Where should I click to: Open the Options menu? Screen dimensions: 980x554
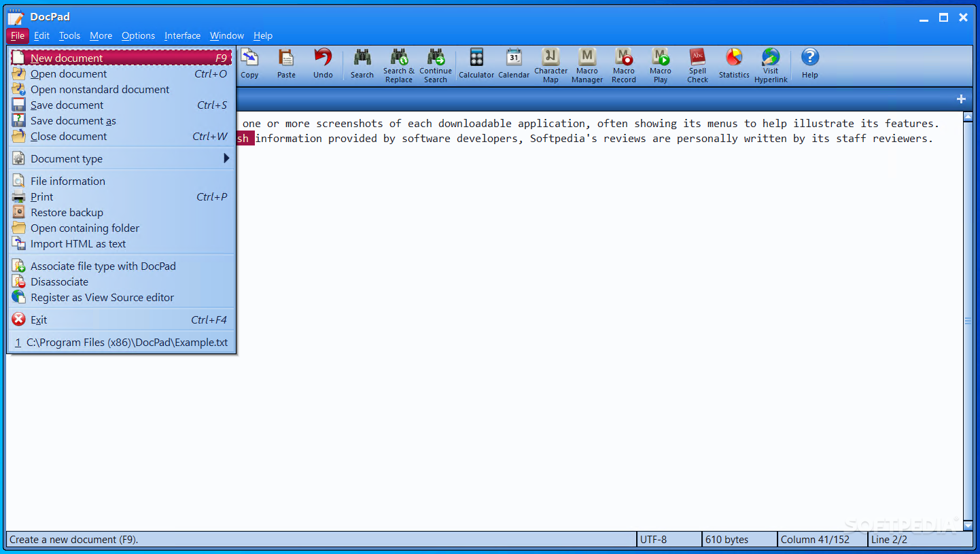click(138, 36)
